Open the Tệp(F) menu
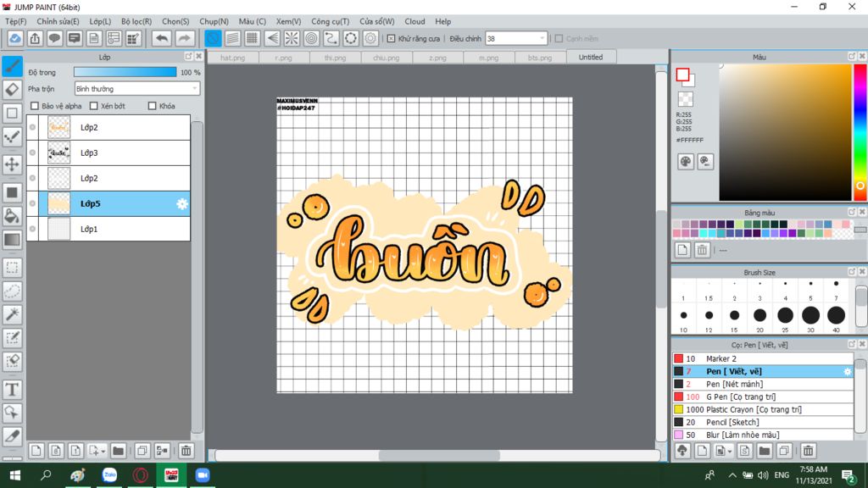This screenshot has width=868, height=488. click(15, 21)
